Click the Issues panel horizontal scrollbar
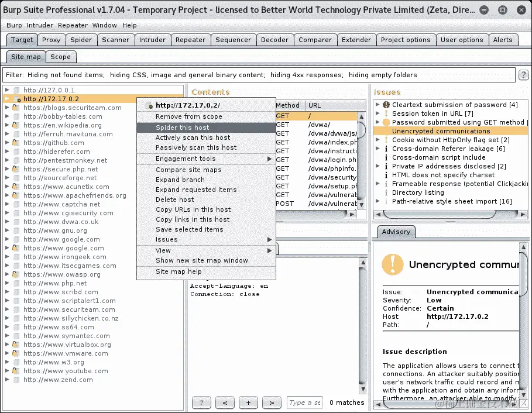This screenshot has width=532, height=413. [451, 214]
